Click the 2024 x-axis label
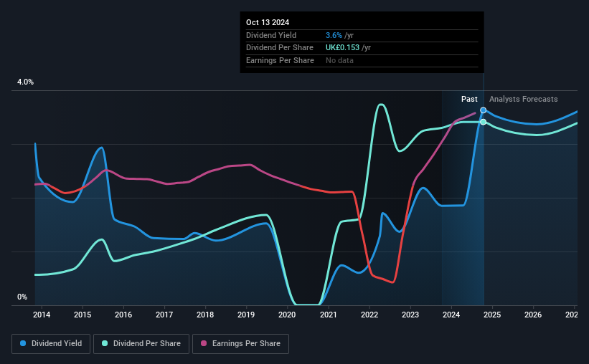This screenshot has height=364, width=589. [x=451, y=315]
